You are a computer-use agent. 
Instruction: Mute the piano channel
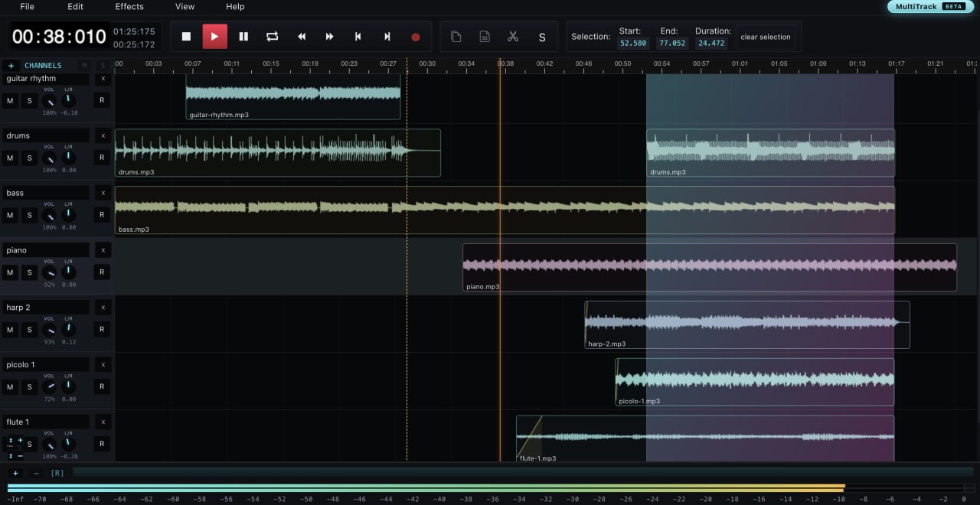[10, 272]
